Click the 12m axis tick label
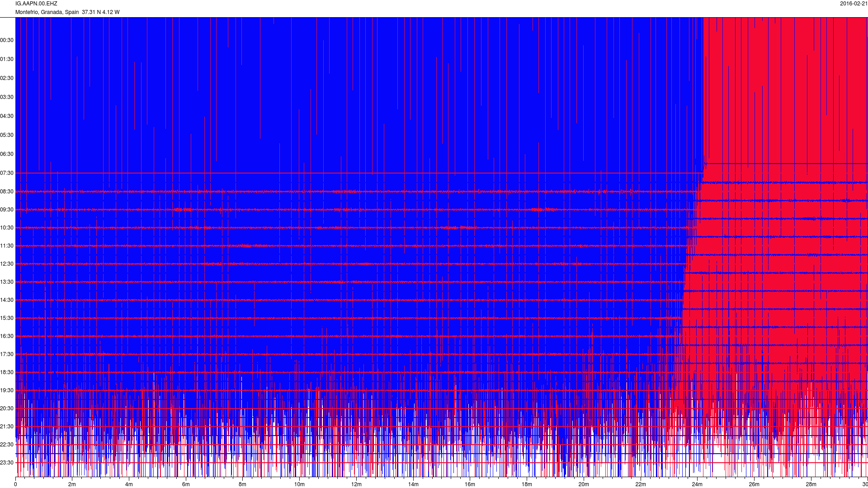This screenshot has height=488, width=868. pos(356,484)
